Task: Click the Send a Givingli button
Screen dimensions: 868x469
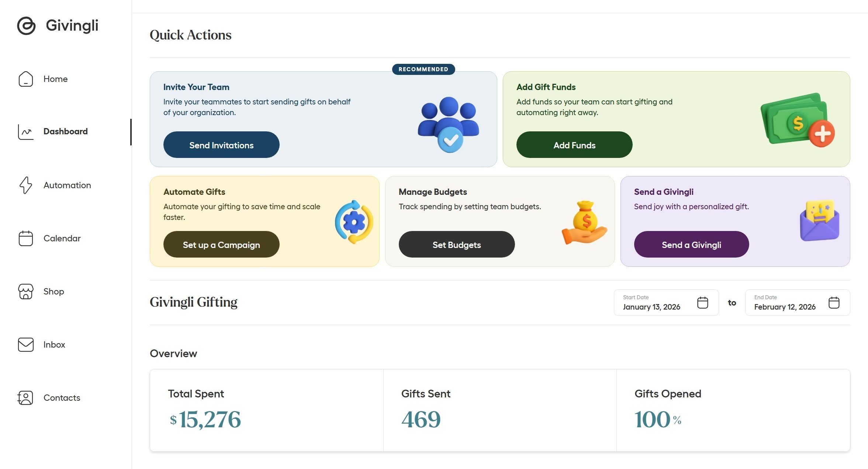Action: pyautogui.click(x=691, y=244)
